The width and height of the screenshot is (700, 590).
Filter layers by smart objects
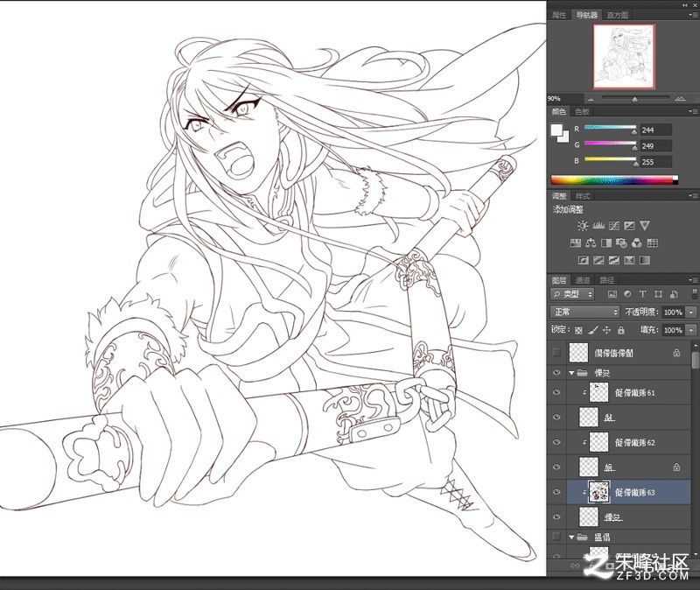pos(674,294)
